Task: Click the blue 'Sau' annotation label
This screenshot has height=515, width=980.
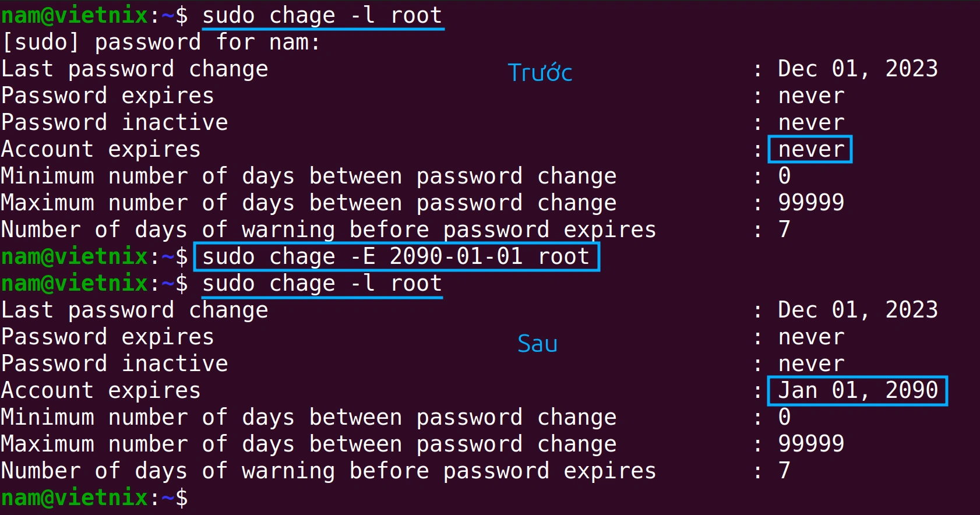Action: 537,344
